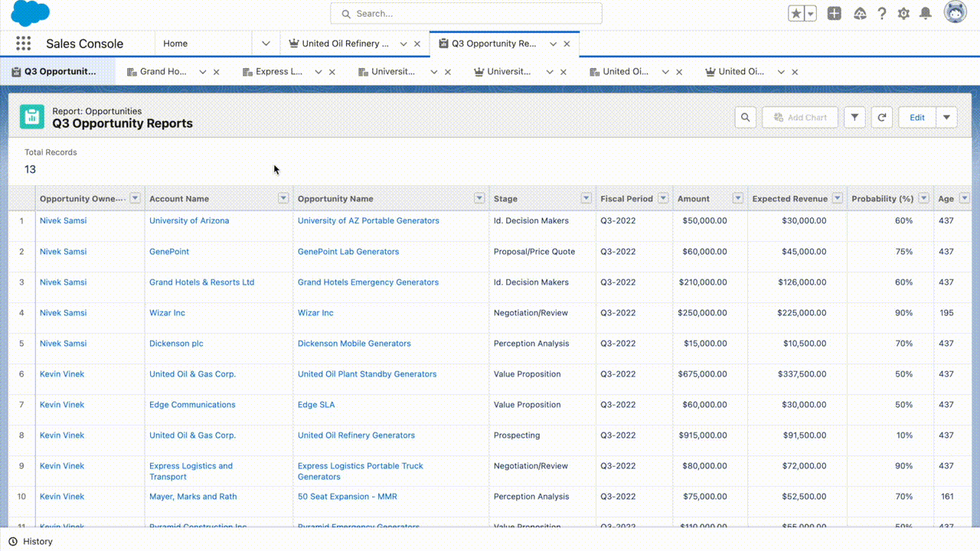Open the History utility bar item
This screenshot has width=980, height=551.
31,541
